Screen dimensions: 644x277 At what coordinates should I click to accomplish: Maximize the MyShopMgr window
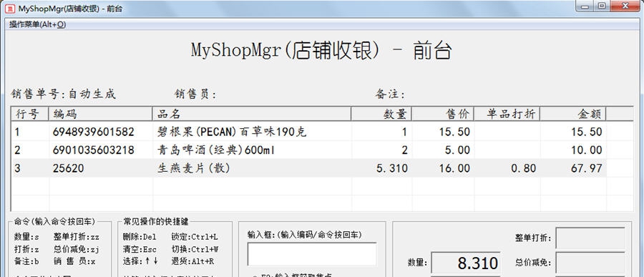(602, 6)
